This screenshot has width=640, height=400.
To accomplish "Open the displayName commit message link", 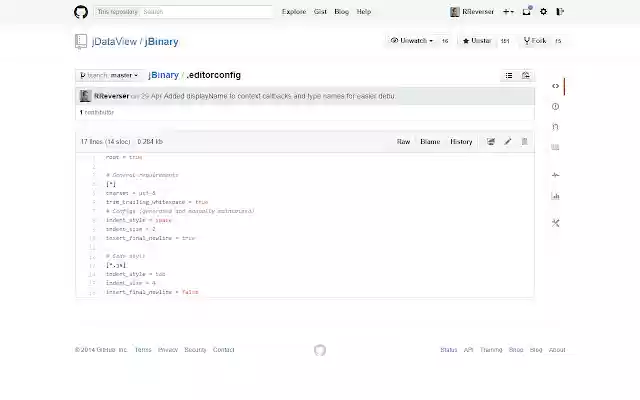I will [280, 96].
